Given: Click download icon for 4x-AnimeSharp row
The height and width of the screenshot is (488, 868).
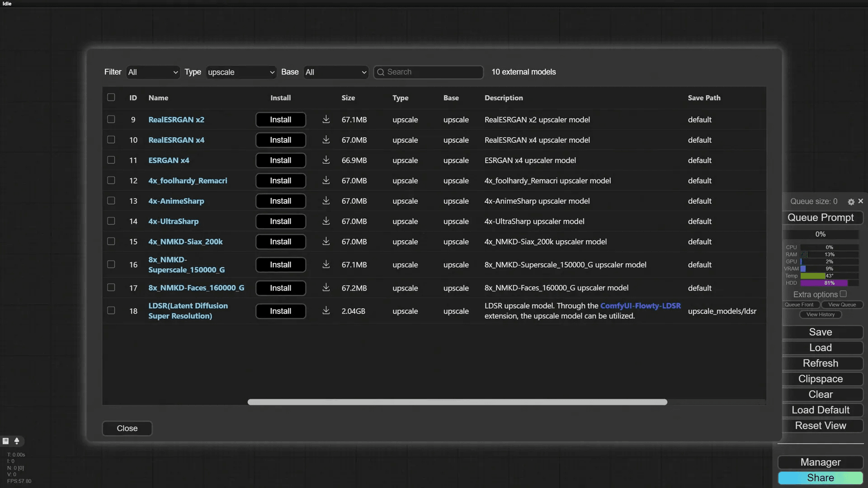Looking at the screenshot, I should point(326,201).
